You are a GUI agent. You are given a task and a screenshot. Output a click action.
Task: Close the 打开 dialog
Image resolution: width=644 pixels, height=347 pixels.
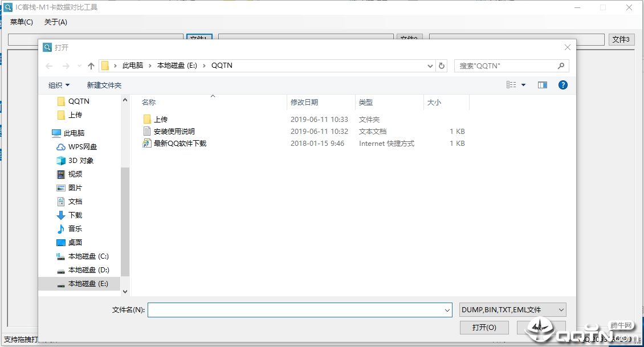tap(567, 48)
